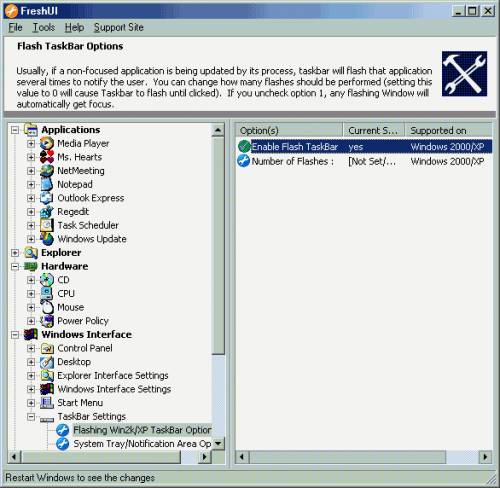Expand the Explorer category node
Image resolution: width=500 pixels, height=488 pixels.
[15, 253]
